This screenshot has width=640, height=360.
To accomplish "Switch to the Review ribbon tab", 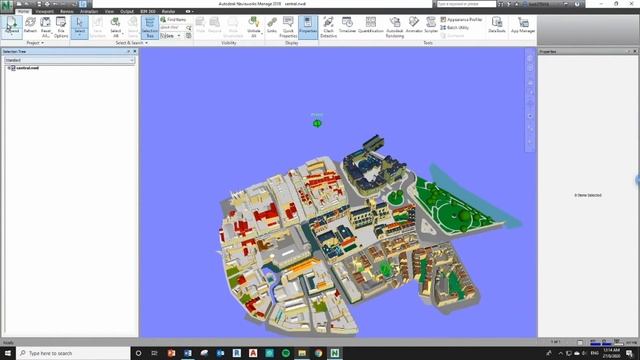I will coord(67,11).
